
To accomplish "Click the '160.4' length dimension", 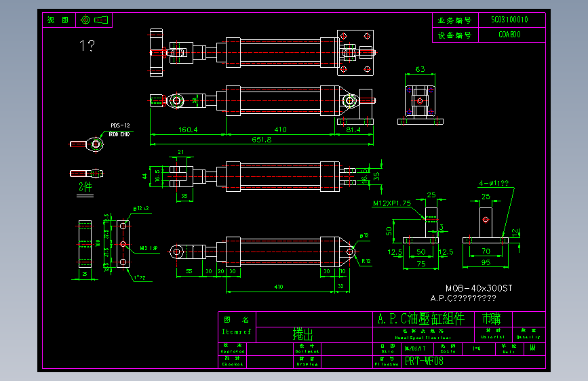I will pos(188,129).
